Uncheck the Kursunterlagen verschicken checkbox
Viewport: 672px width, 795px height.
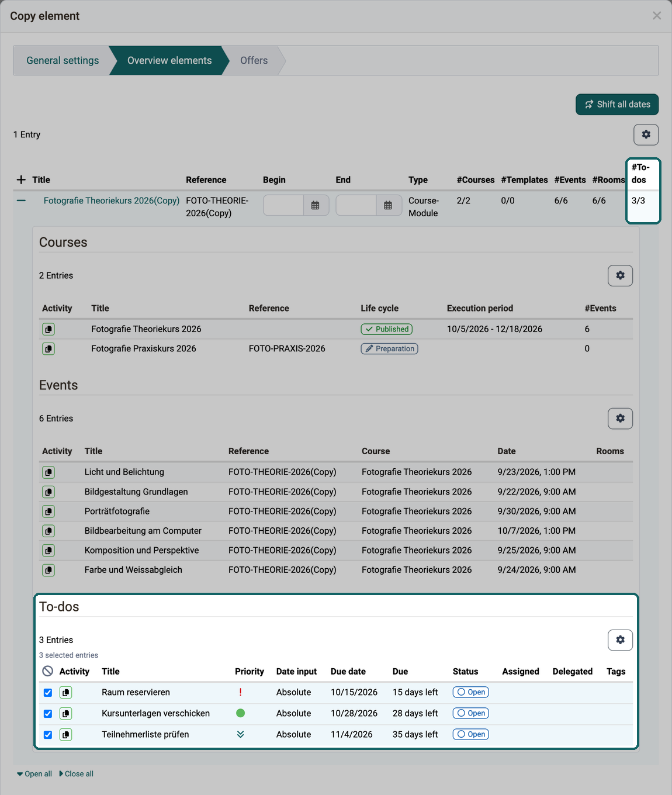pos(48,714)
